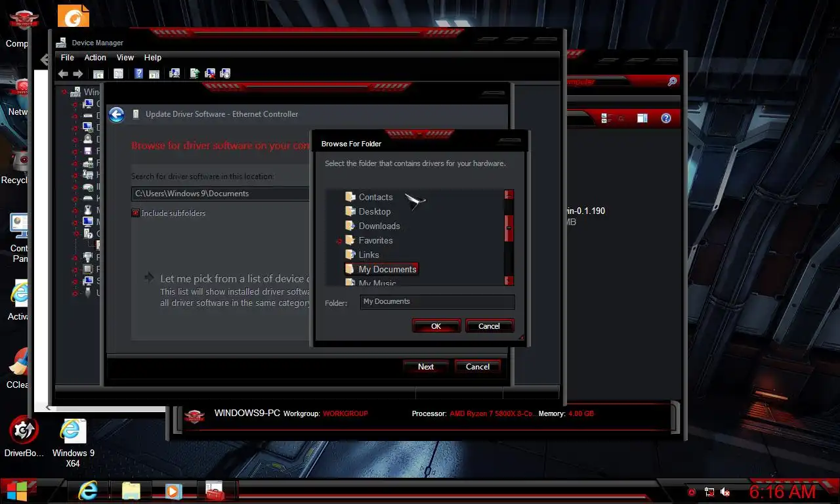Image resolution: width=840 pixels, height=504 pixels.
Task: Click the WINDOWS9-PC computer name text
Action: tap(247, 413)
